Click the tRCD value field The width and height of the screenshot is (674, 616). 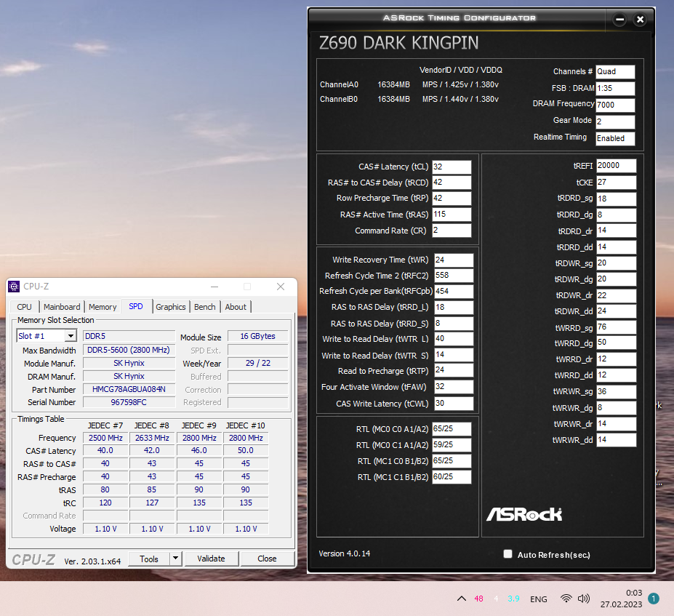click(452, 183)
